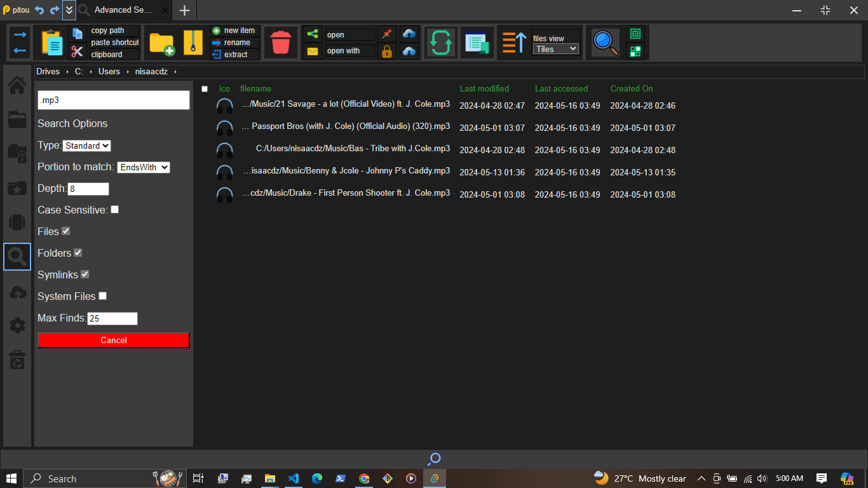This screenshot has height=488, width=868.
Task: Expand the breadcrumb arrow after C:
Action: coord(90,72)
